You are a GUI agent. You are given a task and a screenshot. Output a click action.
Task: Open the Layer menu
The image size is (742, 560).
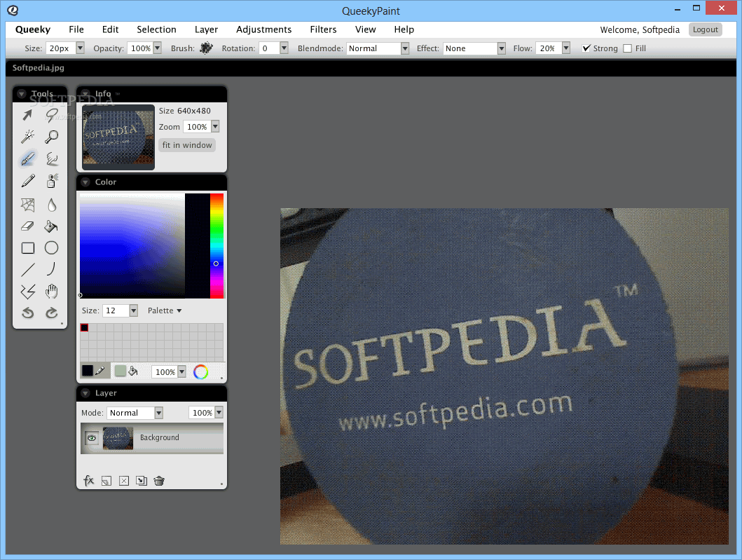coord(206,29)
